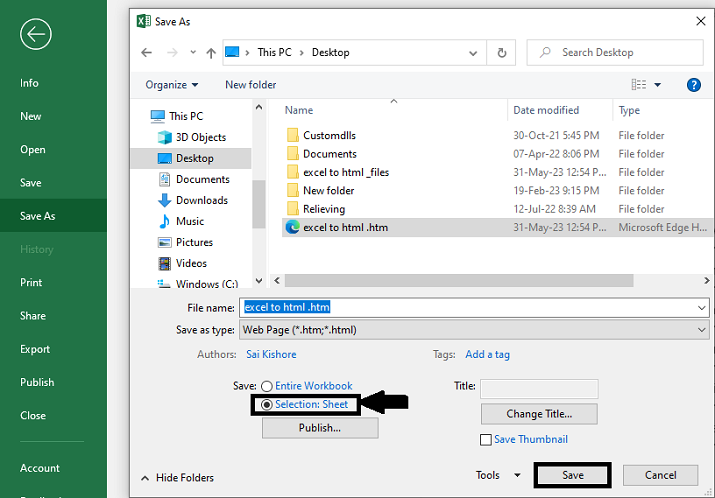715x498 pixels.
Task: Open help with the question mark
Action: tap(694, 85)
